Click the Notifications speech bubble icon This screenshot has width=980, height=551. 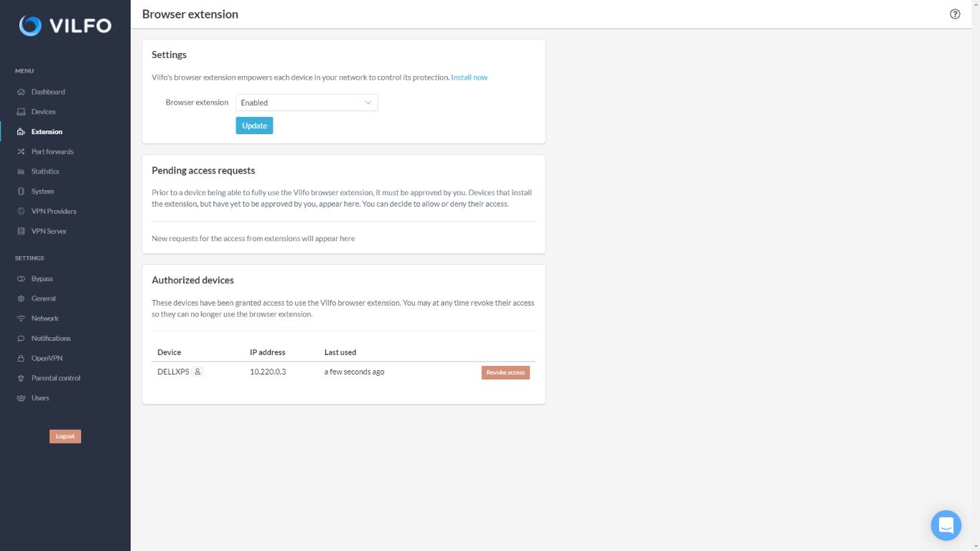(x=21, y=338)
